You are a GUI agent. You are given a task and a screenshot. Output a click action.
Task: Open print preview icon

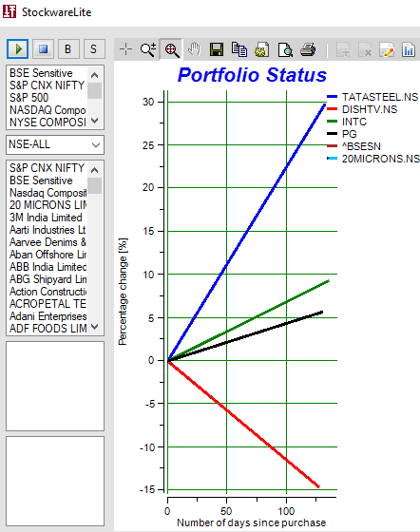(x=285, y=49)
